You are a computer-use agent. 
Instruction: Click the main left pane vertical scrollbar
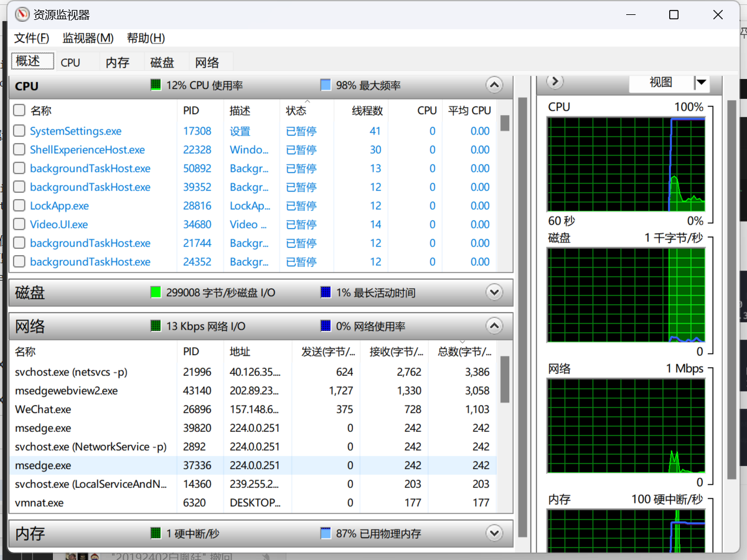(523, 317)
